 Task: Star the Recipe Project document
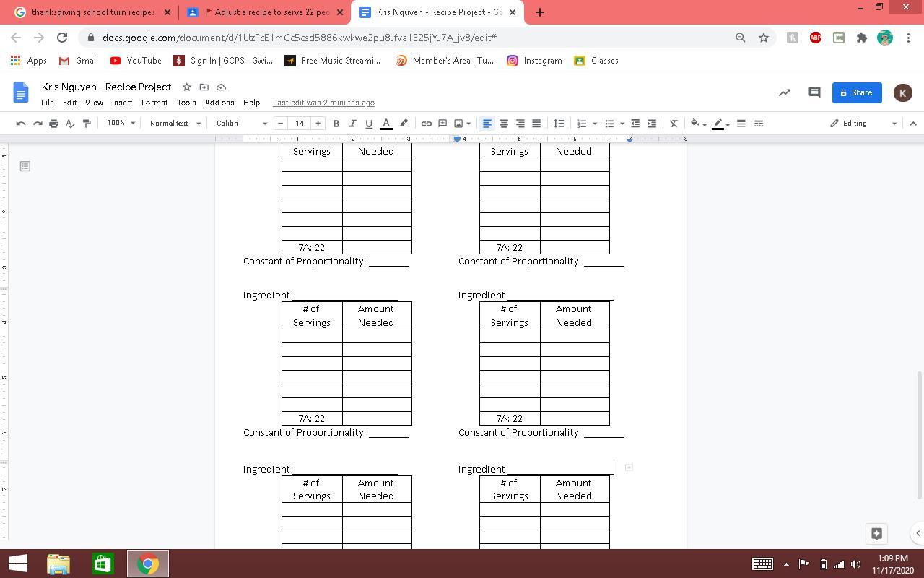tap(186, 87)
